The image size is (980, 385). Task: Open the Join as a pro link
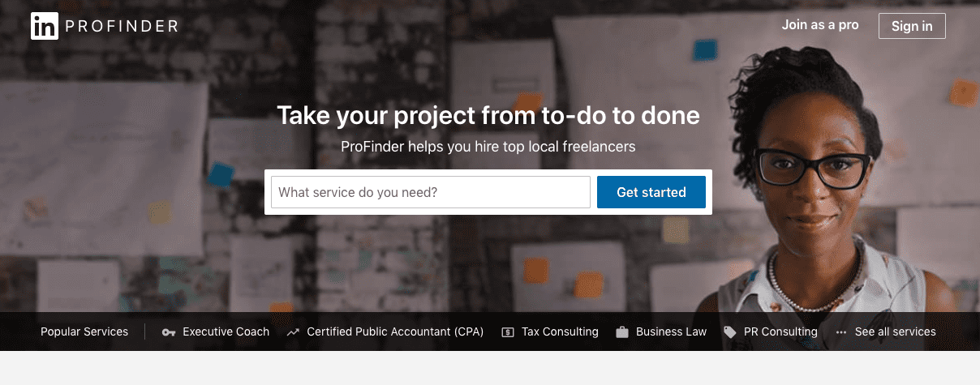click(x=820, y=25)
